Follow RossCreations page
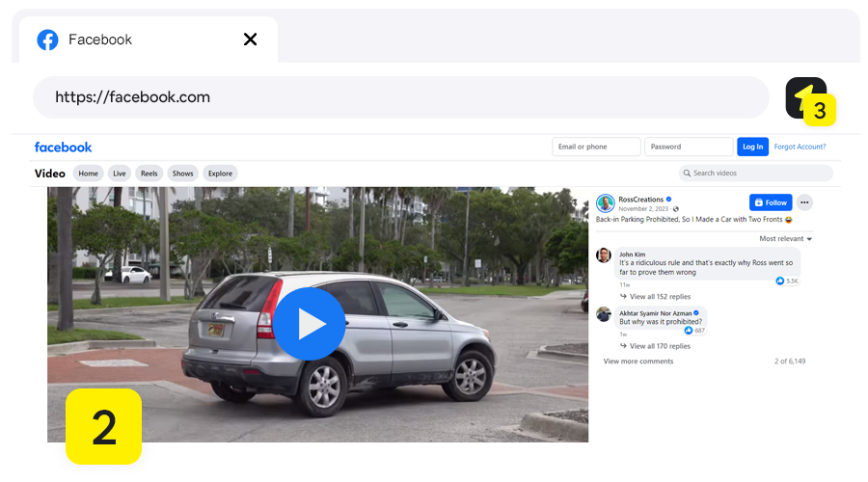Viewport: 868px width, 482px height. coord(771,202)
